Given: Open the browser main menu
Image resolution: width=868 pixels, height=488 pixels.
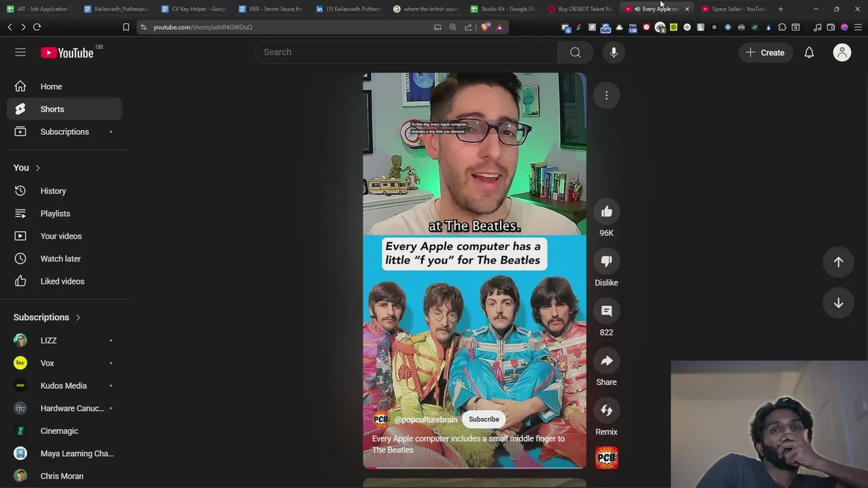Looking at the screenshot, I should coord(858,27).
